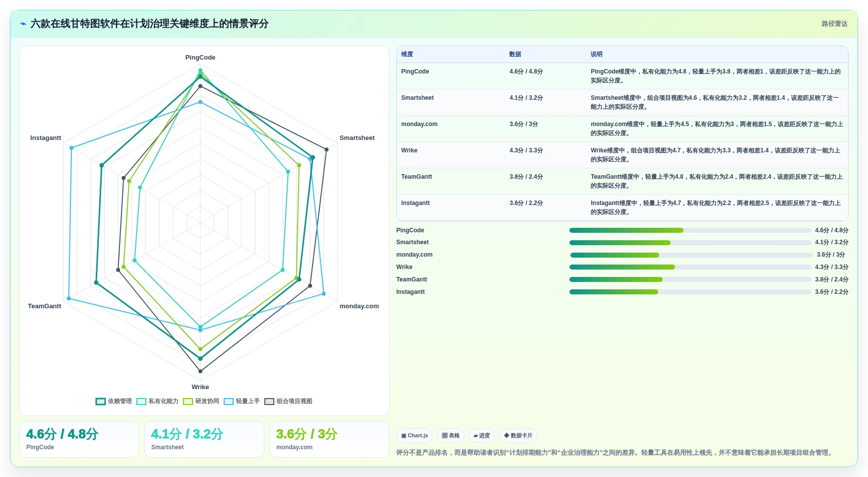Image resolution: width=868 pixels, height=477 pixels.
Task: Select the PingCode row name in table
Action: pyautogui.click(x=415, y=71)
